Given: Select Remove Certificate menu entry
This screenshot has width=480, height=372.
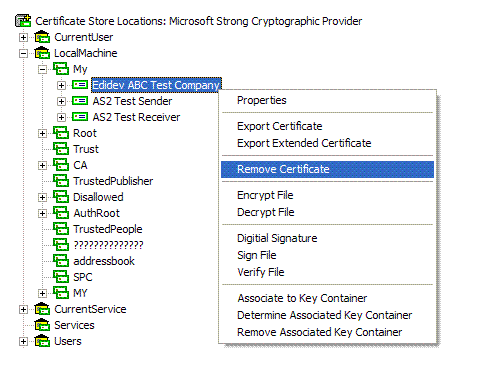Looking at the screenshot, I should click(x=327, y=169).
